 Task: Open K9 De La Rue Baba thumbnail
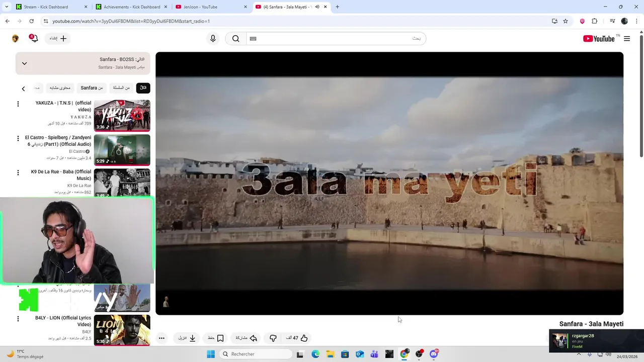[122, 183]
